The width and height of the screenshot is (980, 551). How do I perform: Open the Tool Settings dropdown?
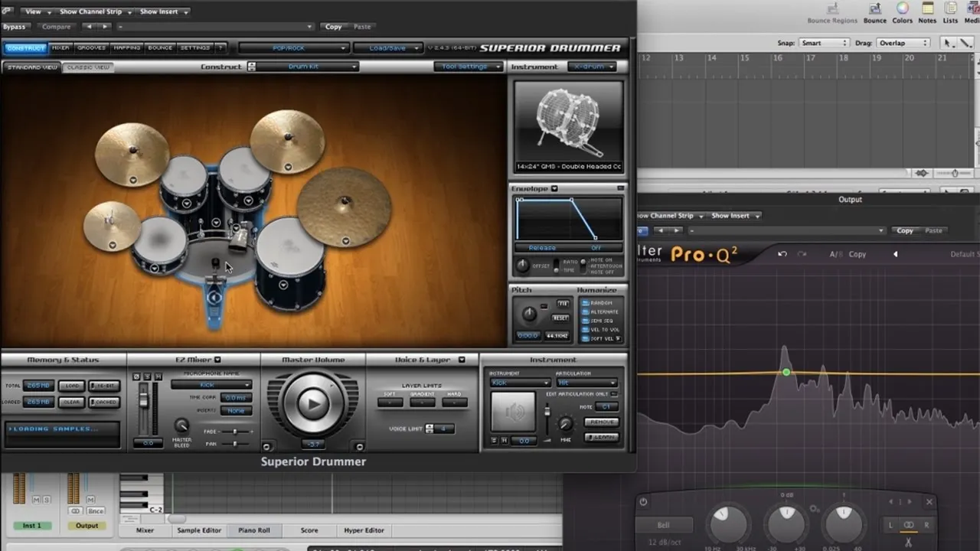coord(469,67)
